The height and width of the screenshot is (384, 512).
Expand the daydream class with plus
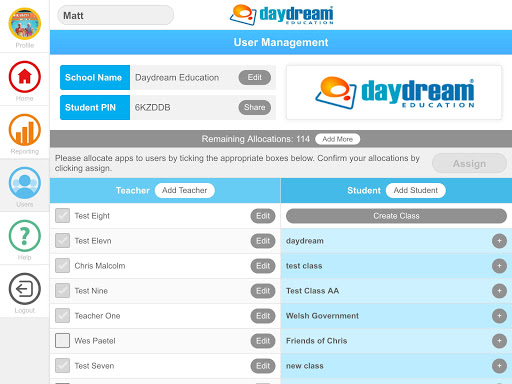coord(499,241)
